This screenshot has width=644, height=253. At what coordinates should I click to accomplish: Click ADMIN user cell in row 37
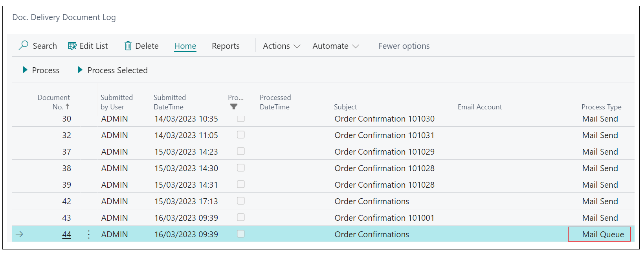pos(114,152)
